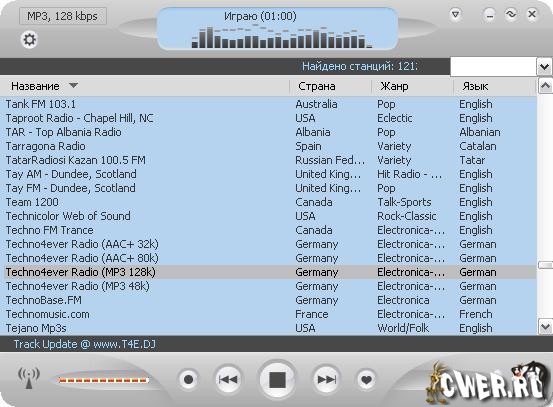553x407 pixels.
Task: Click the Track Update @ www.T4E.DJ text
Action: coord(85,344)
